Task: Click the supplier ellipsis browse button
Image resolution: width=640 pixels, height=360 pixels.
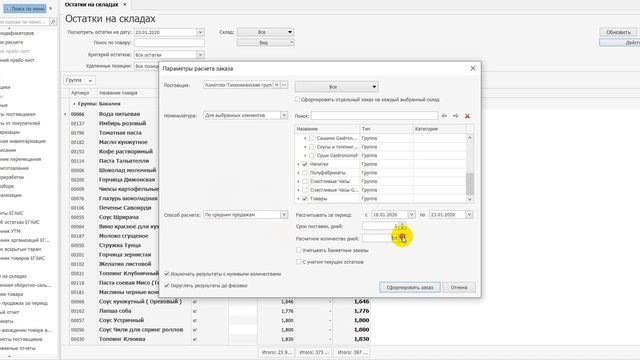Action: coord(284,85)
